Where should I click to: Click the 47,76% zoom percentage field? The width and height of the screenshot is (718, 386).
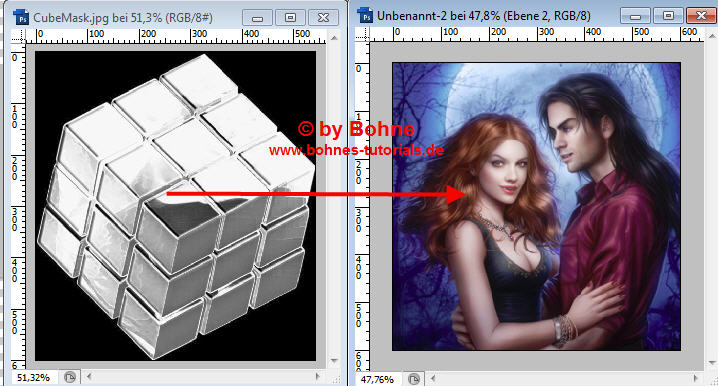[377, 380]
